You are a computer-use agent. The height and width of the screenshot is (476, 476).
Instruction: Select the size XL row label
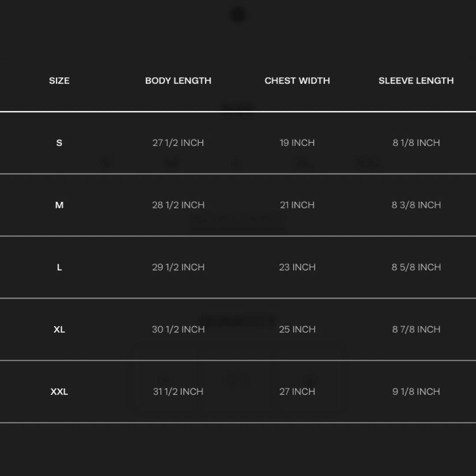click(x=59, y=329)
